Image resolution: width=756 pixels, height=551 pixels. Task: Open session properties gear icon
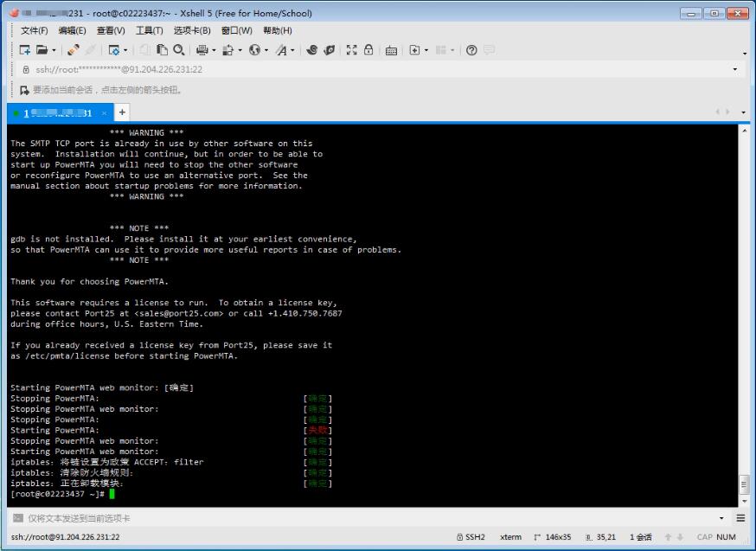pos(114,49)
